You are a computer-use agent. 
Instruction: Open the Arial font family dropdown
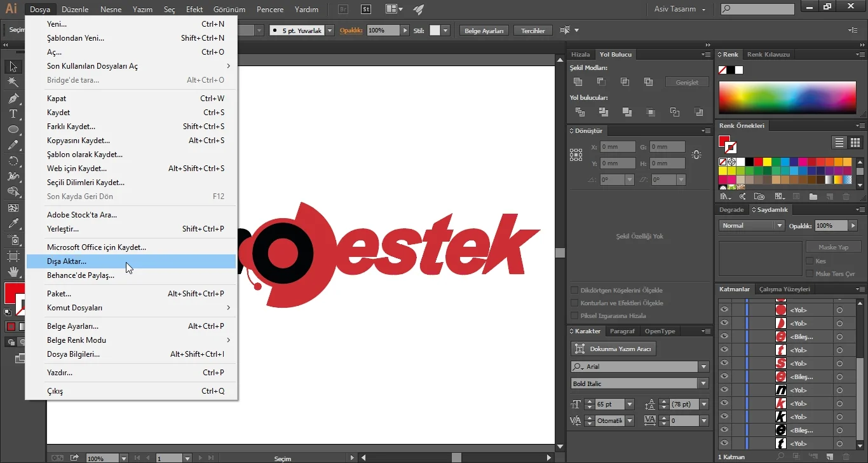tap(703, 367)
